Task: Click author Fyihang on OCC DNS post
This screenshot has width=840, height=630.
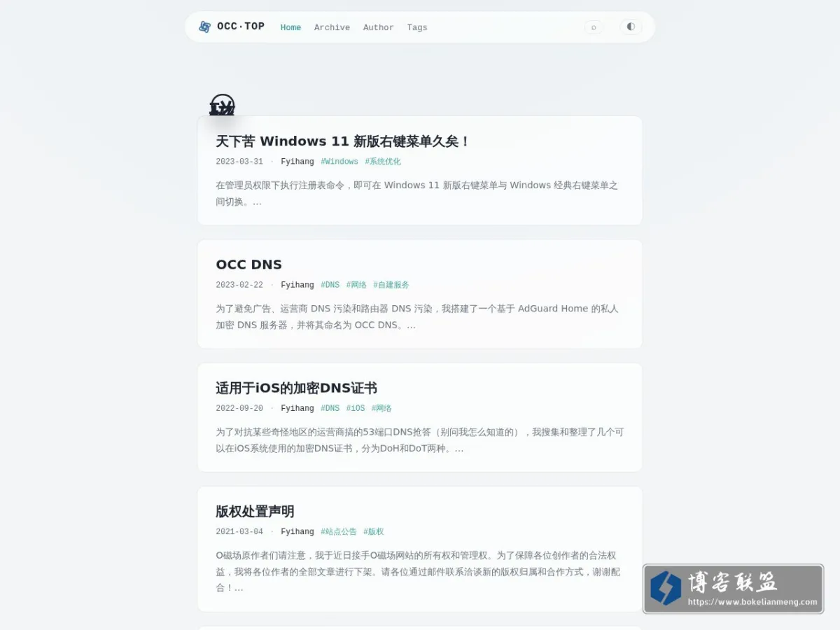Action: click(297, 285)
